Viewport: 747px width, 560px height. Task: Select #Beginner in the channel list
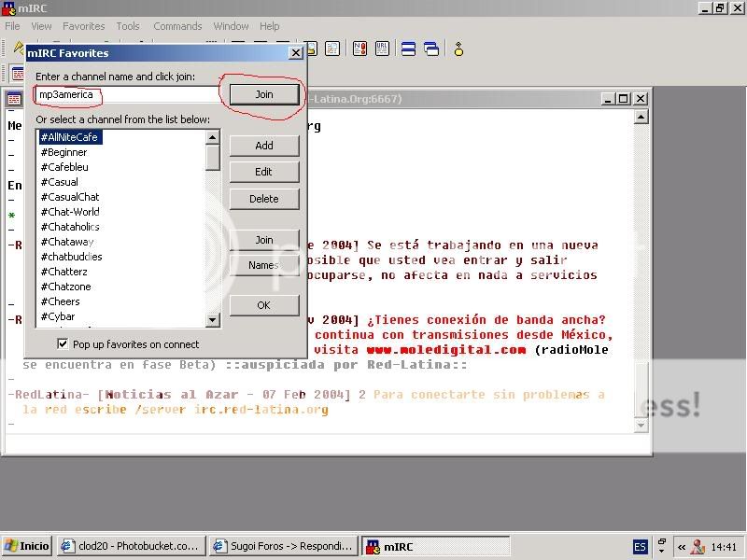(x=63, y=152)
